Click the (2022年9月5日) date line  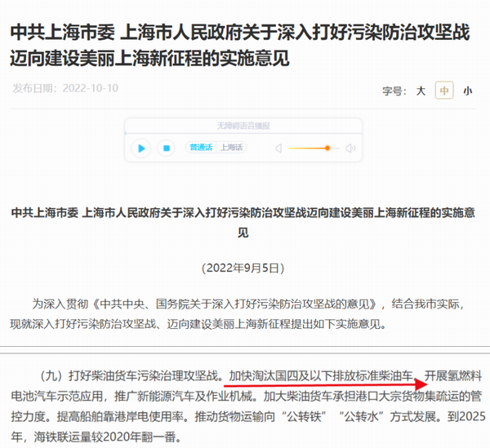pyautogui.click(x=243, y=268)
